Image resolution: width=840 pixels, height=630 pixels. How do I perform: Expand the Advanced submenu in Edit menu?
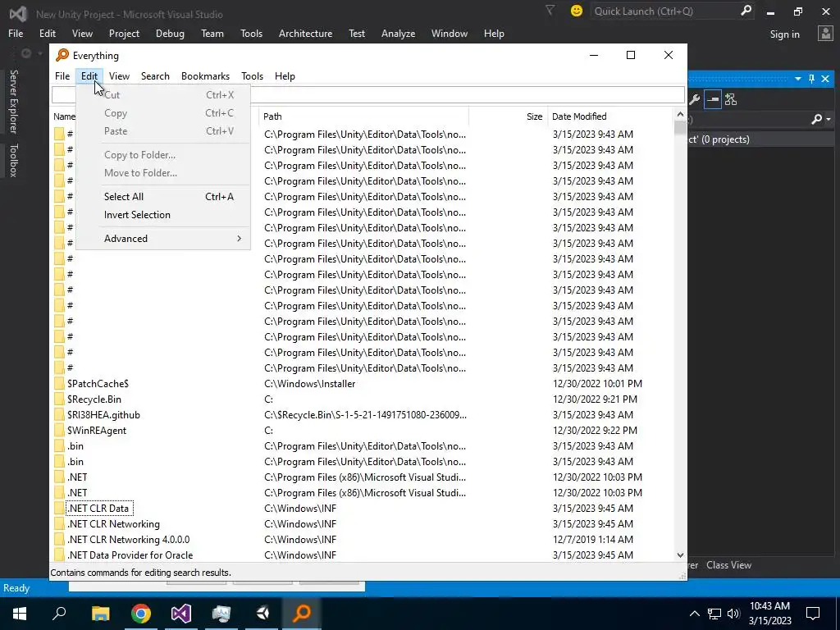tap(163, 239)
